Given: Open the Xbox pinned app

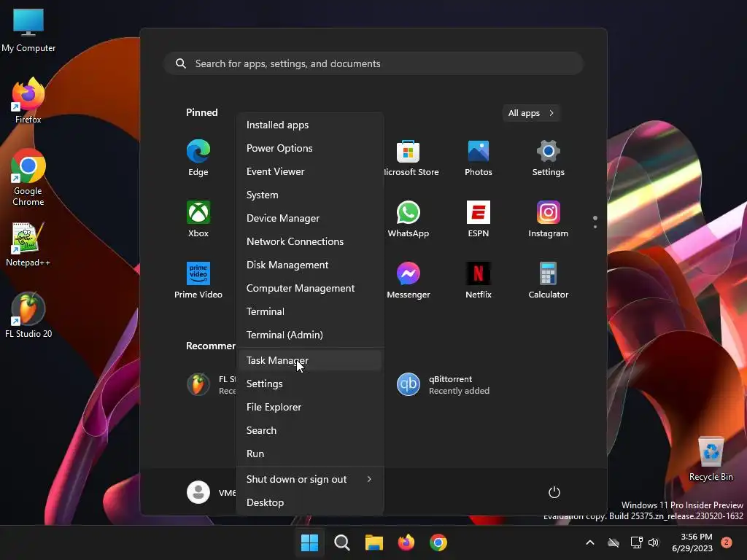Looking at the screenshot, I should pos(198,219).
